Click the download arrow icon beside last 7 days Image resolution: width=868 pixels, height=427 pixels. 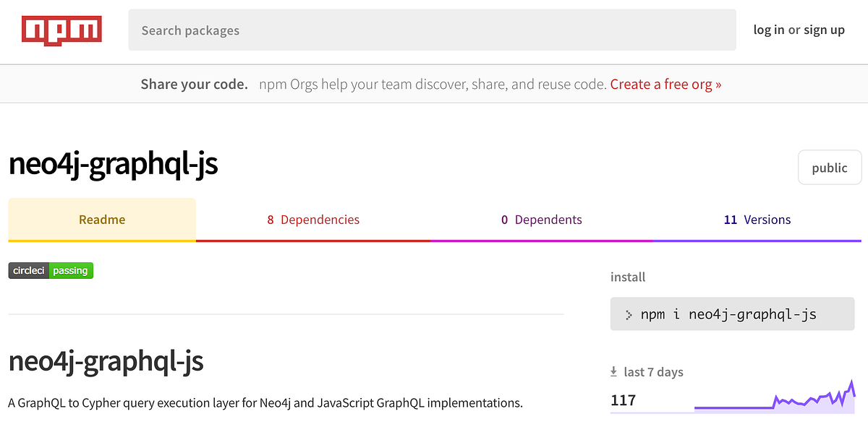pyautogui.click(x=615, y=372)
